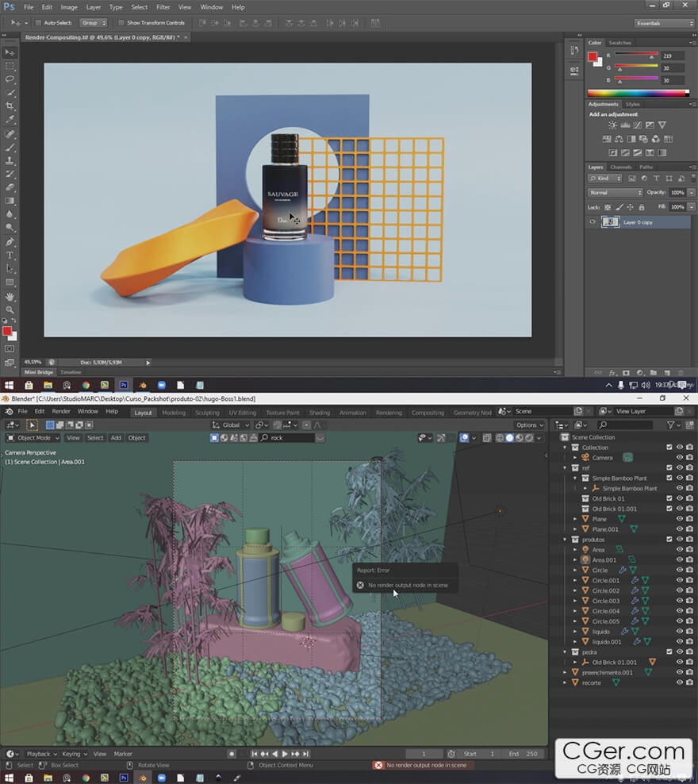Click the Old Brick 01.001 object icon in pedra
This screenshot has height=784, width=698.
point(585,662)
